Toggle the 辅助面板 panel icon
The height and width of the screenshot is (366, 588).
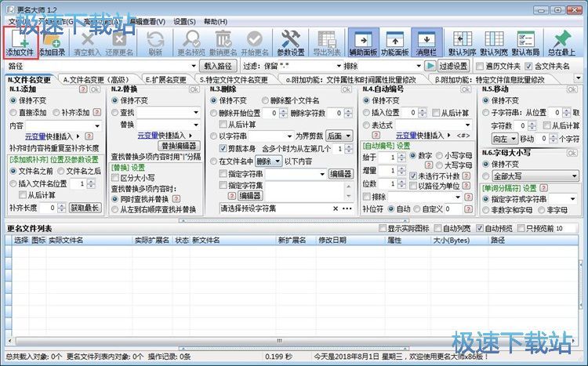(363, 42)
